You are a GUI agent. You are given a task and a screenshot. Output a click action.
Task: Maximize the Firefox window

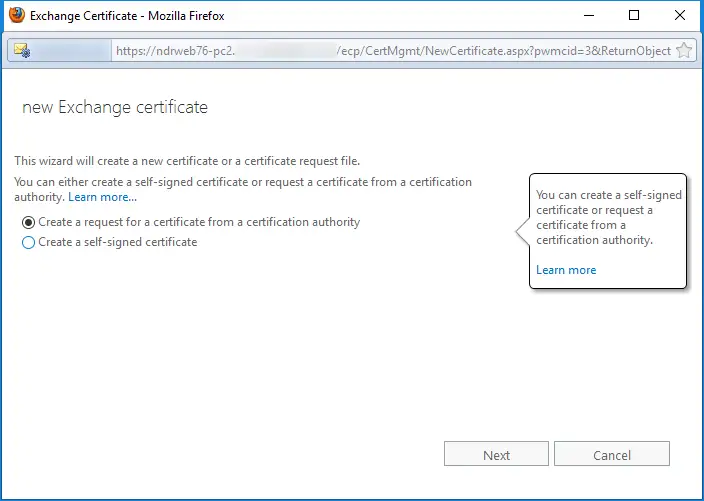point(634,15)
